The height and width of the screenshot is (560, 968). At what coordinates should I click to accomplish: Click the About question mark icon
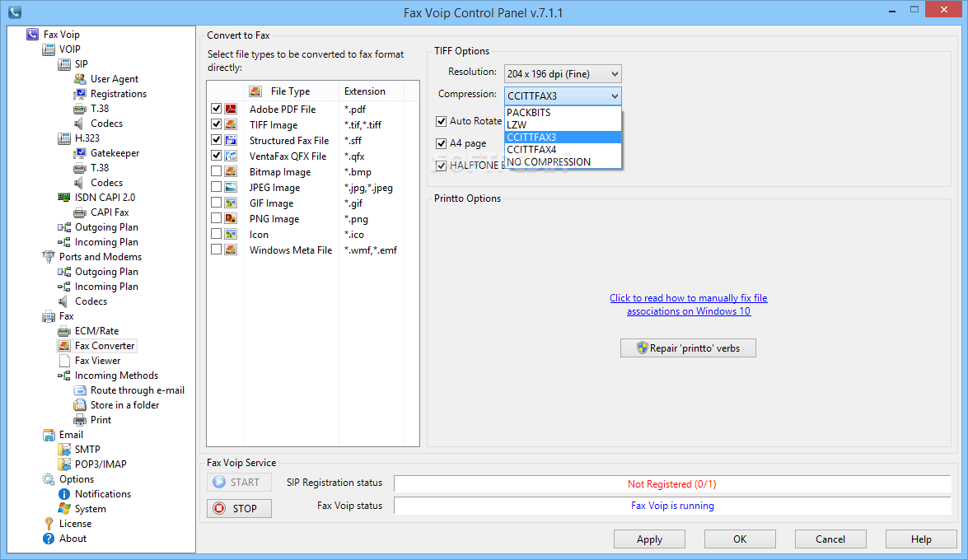pyautogui.click(x=48, y=539)
